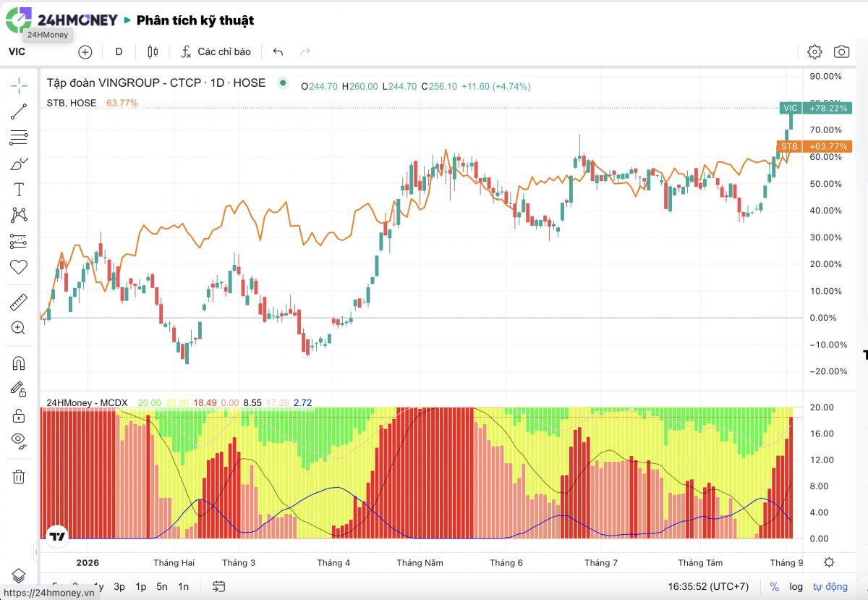Select the 3p time range

[119, 586]
